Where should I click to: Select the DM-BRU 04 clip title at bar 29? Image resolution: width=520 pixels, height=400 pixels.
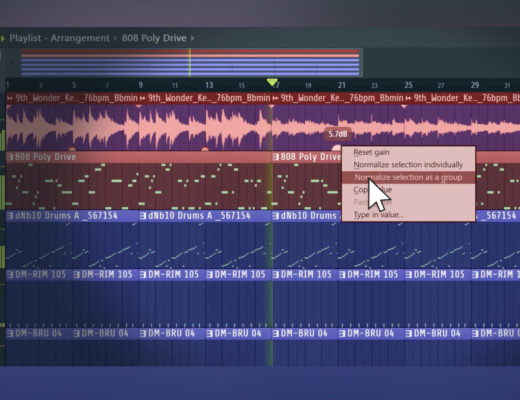coord(500,333)
